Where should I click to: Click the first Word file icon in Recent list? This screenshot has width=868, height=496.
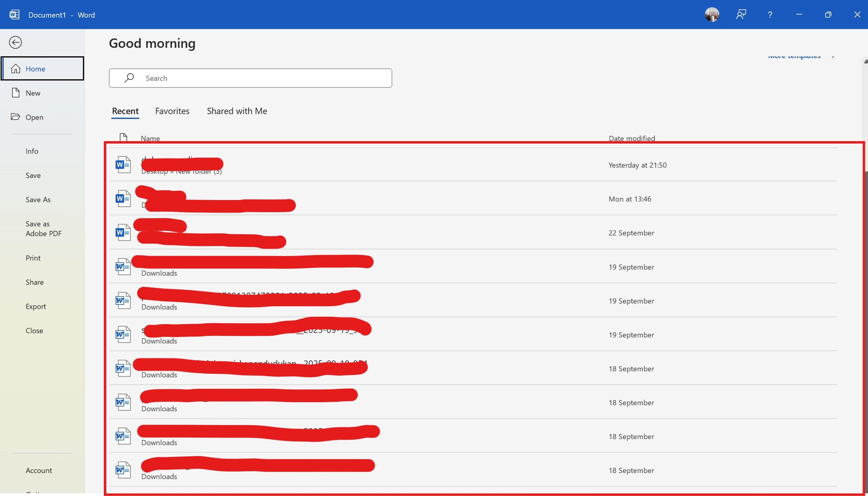(123, 164)
